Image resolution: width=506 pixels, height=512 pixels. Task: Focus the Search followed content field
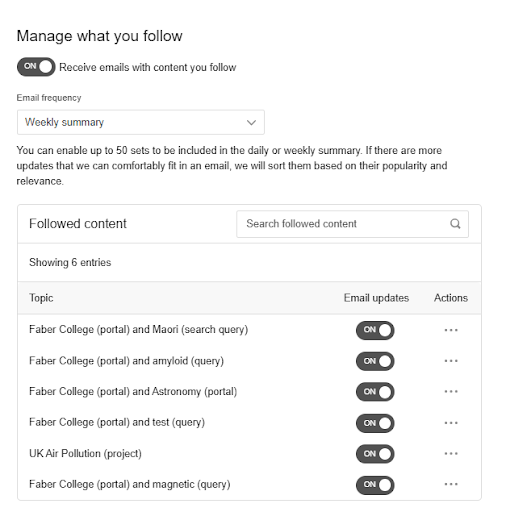tap(352, 224)
